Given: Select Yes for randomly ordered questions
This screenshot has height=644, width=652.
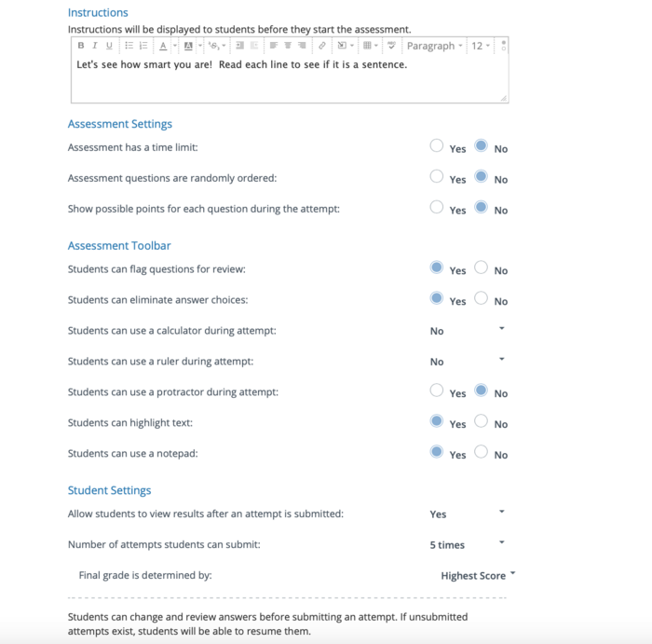Looking at the screenshot, I should (x=437, y=177).
